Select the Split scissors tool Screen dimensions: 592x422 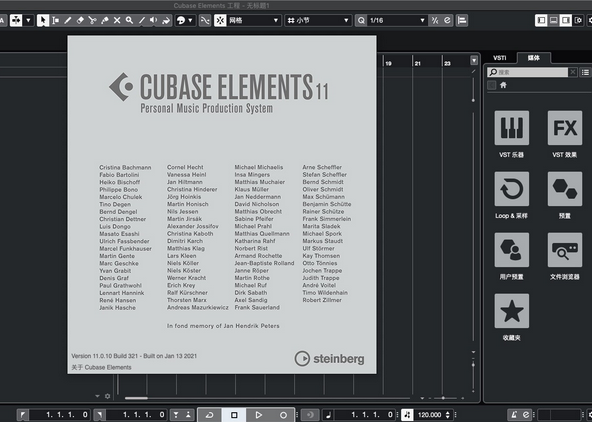pyautogui.click(x=92, y=20)
